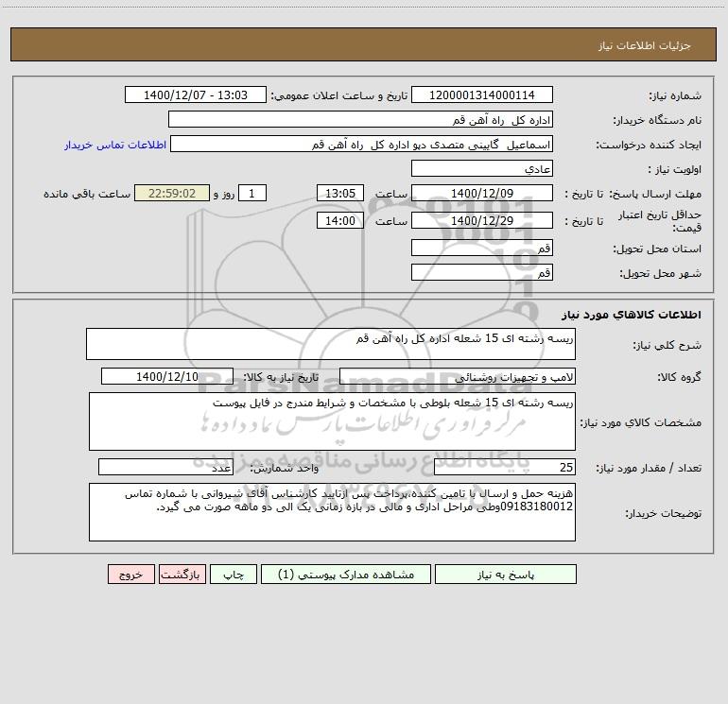This screenshot has width=728, height=704.
Task: Click the quantity field showing 25
Action: click(x=505, y=467)
